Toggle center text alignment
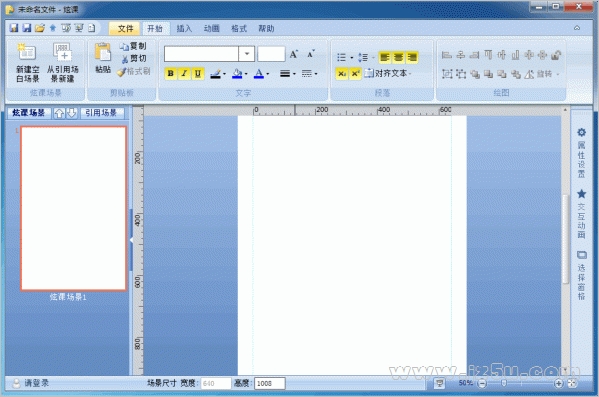Image resolution: width=599 pixels, height=397 pixels. coord(398,57)
